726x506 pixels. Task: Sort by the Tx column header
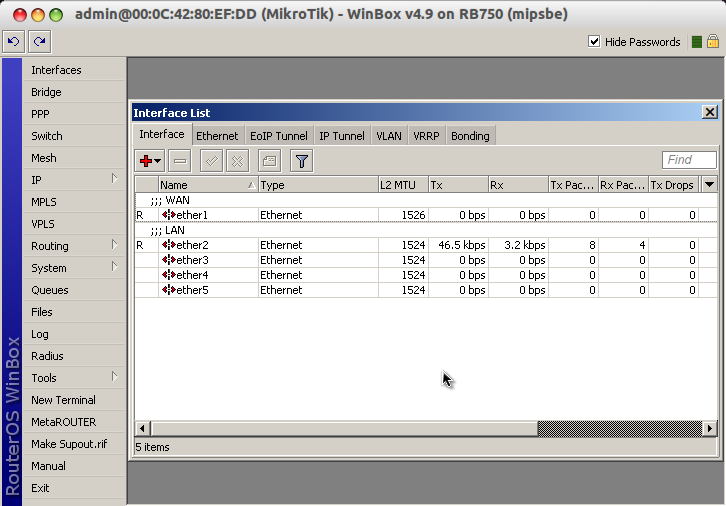[458, 185]
